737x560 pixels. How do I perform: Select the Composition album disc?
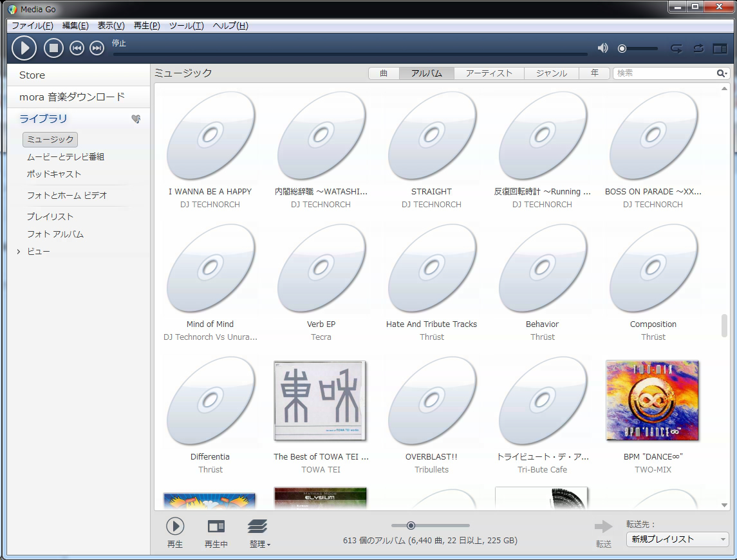[653, 268]
